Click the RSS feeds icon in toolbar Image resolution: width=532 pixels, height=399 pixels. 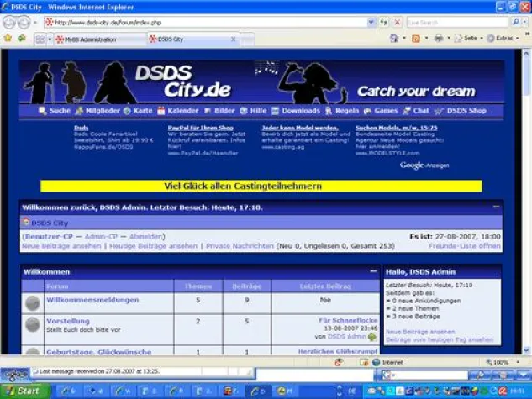(415, 39)
